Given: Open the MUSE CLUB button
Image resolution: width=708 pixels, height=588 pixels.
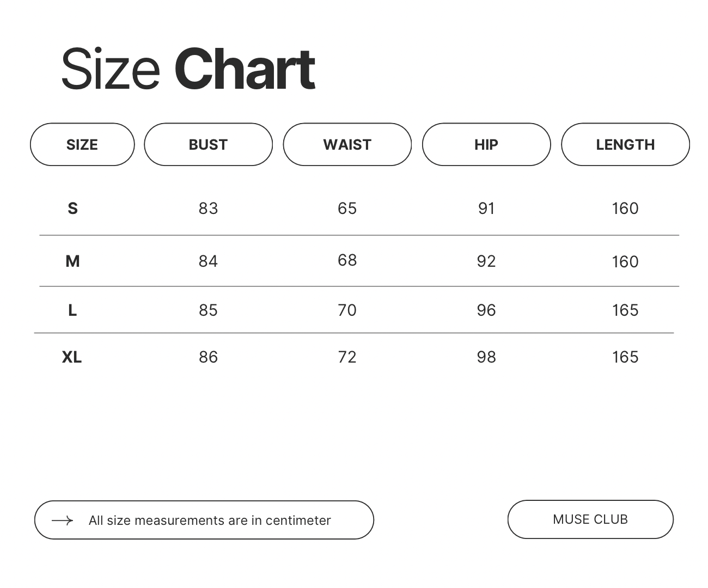Looking at the screenshot, I should 590,519.
